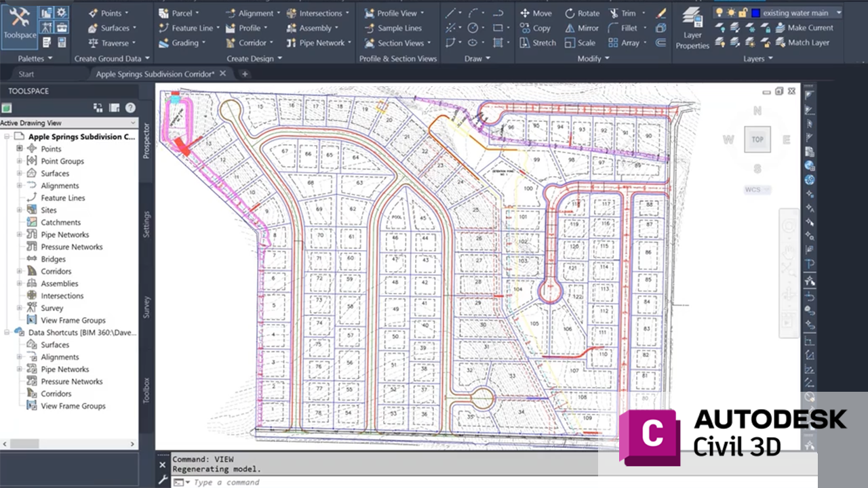
Task: Click the Make Current button
Action: click(x=805, y=28)
